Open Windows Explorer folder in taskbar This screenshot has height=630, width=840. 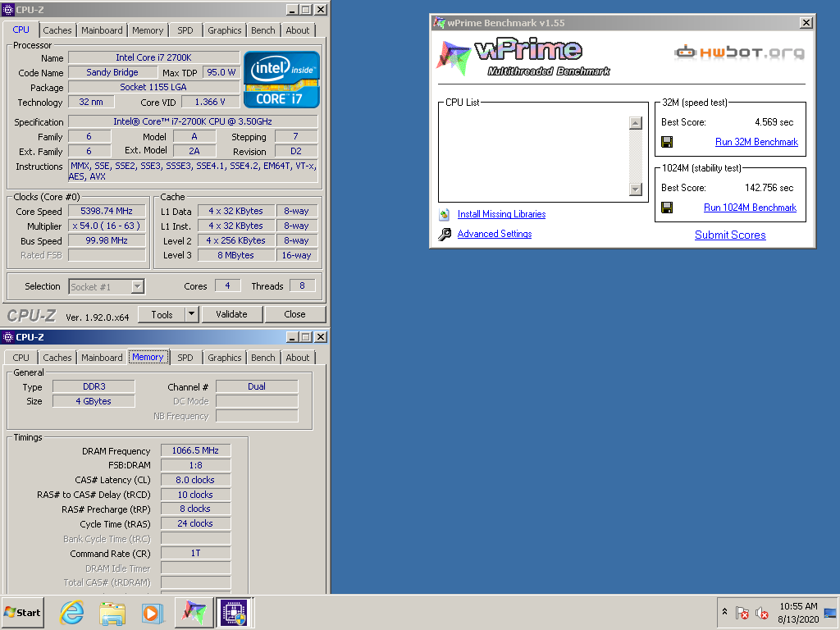point(112,612)
